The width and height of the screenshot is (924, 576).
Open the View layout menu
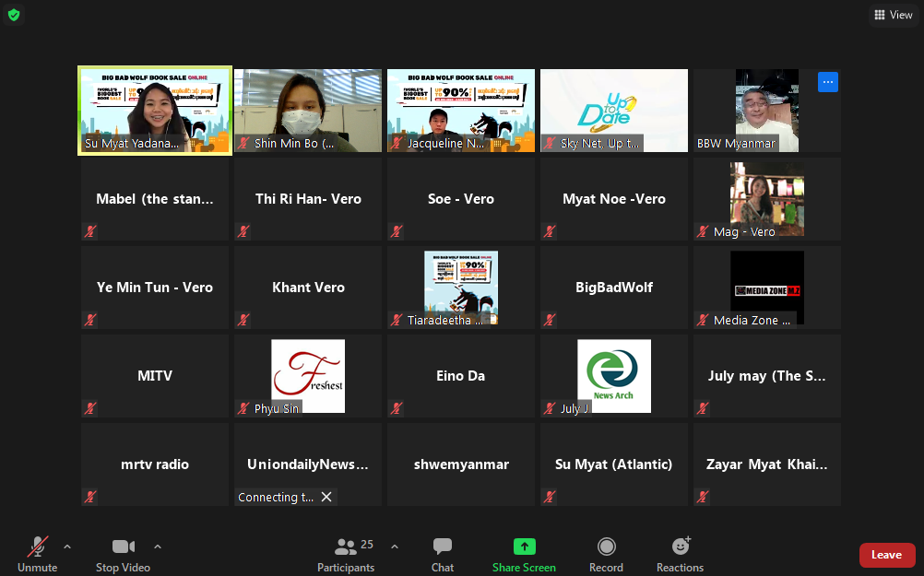pos(893,15)
